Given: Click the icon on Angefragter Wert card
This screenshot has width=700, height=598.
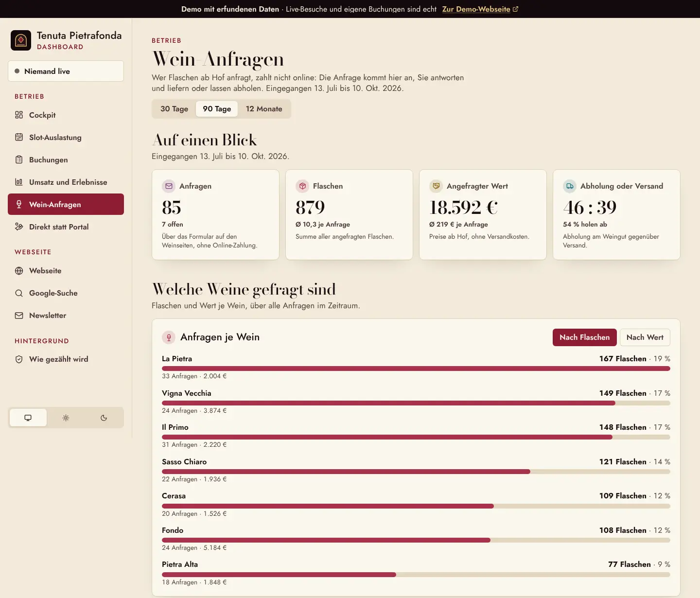Looking at the screenshot, I should point(436,186).
